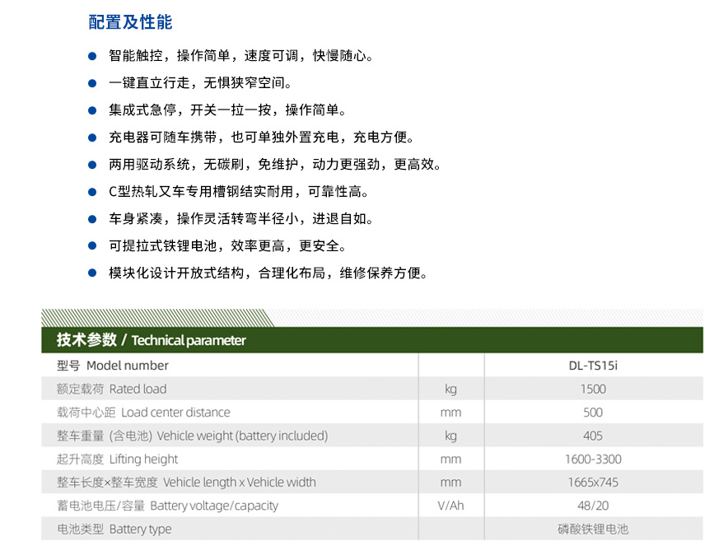
Task: Click the Load center distance value 500
Action: [593, 413]
